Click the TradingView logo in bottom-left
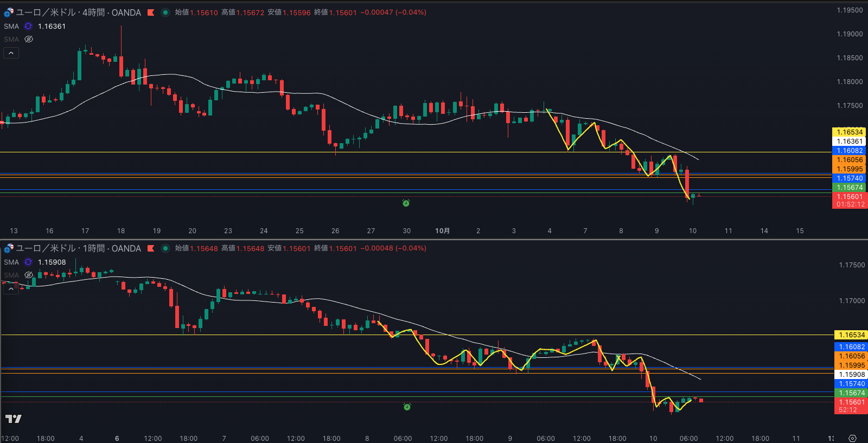Screen dimensions: 868x443 point(13,419)
